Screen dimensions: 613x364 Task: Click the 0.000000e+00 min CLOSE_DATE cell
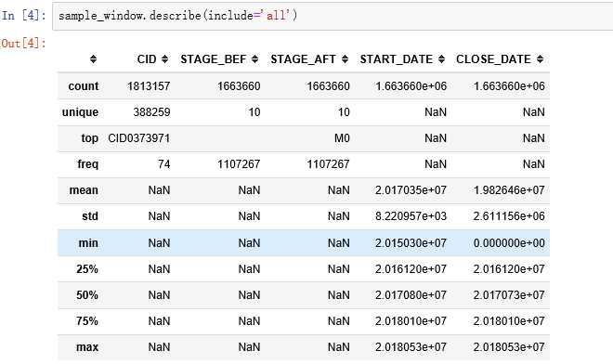509,243
